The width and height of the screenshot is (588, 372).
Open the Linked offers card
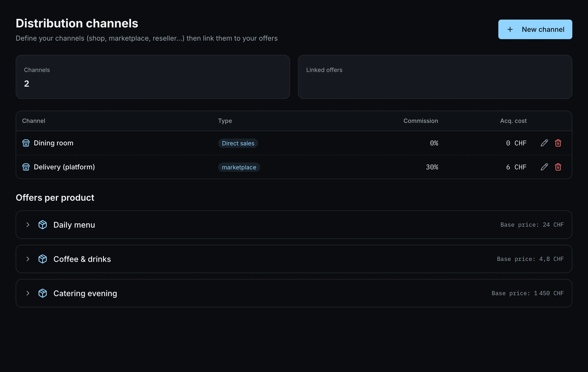point(435,77)
